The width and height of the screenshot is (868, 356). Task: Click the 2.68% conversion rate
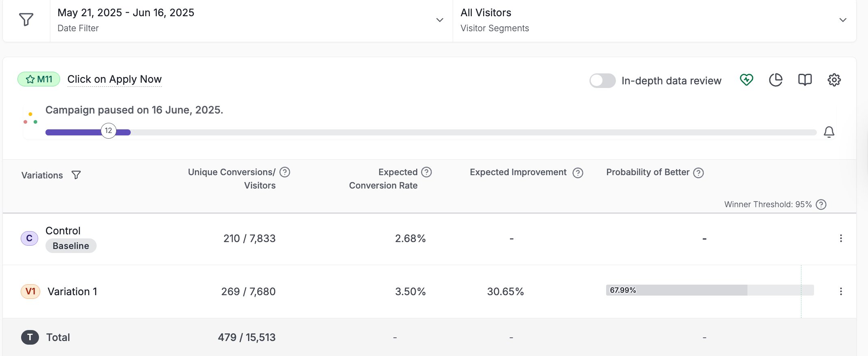[410, 238]
